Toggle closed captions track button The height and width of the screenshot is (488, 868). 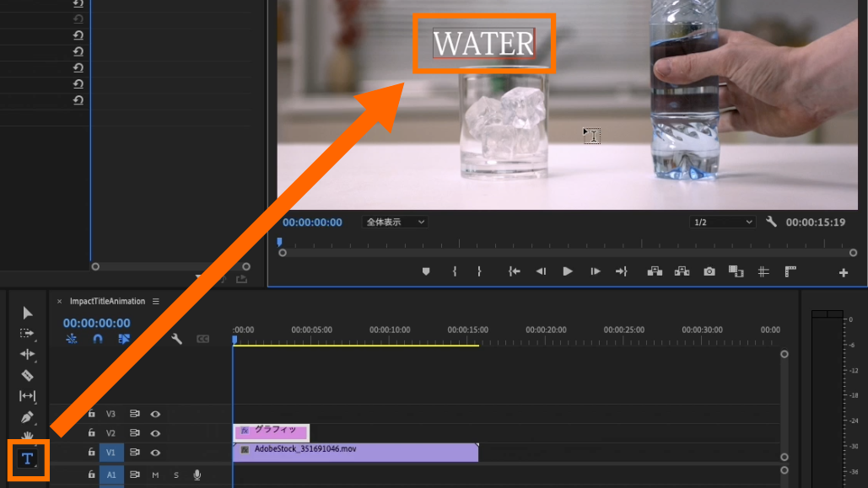[x=202, y=339]
